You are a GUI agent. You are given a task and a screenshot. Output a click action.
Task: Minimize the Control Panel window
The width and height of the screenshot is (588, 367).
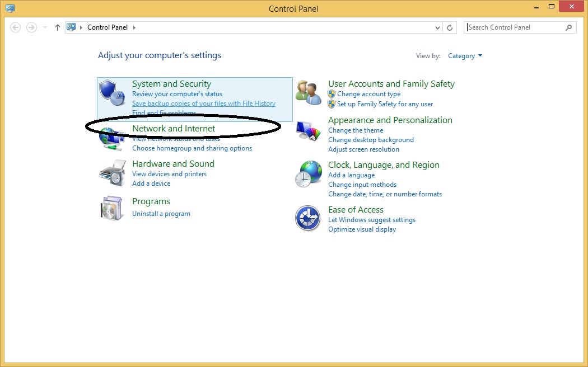pos(536,7)
